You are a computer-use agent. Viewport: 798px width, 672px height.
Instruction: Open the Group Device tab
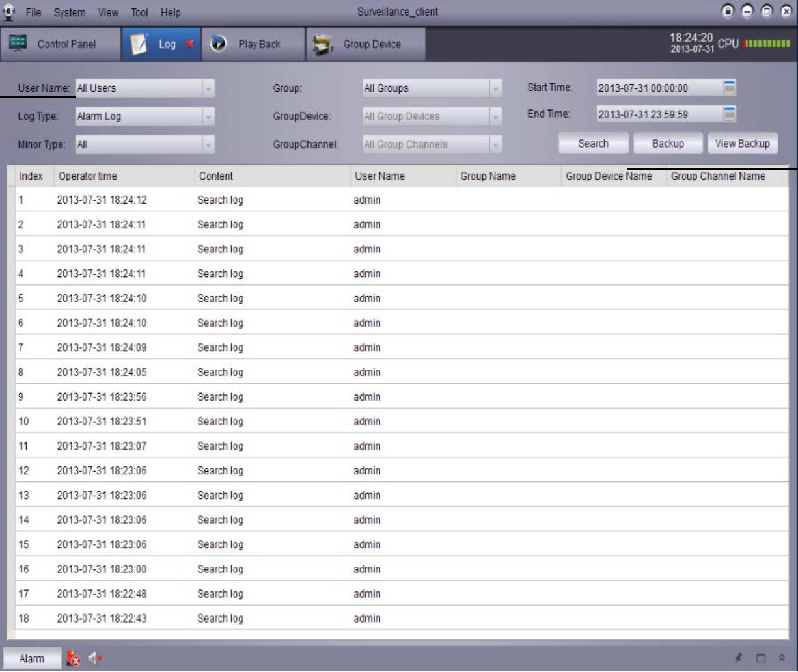tap(365, 44)
